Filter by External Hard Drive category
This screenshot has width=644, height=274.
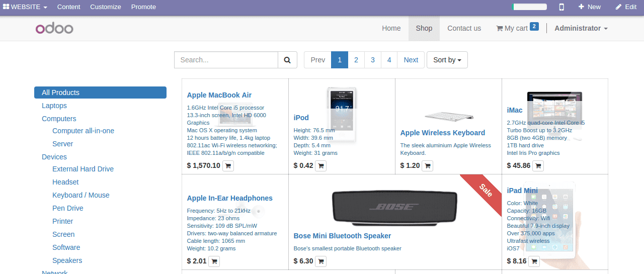83,169
